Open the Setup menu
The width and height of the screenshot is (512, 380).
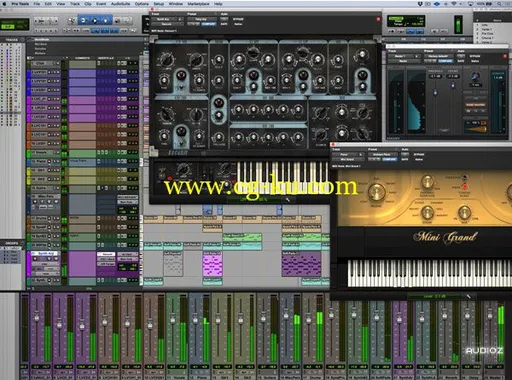[x=159, y=4]
